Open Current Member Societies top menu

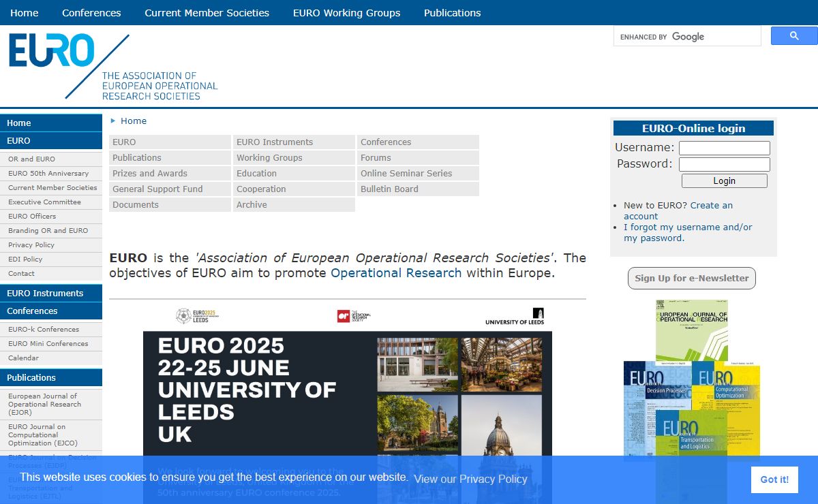click(x=207, y=13)
